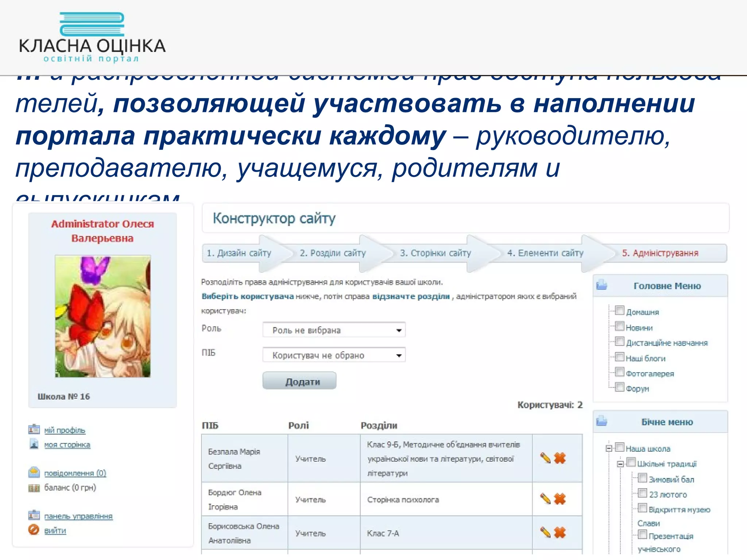Click the 'баланс (0 грн)' text
The width and height of the screenshot is (747, 560).
coord(70,487)
